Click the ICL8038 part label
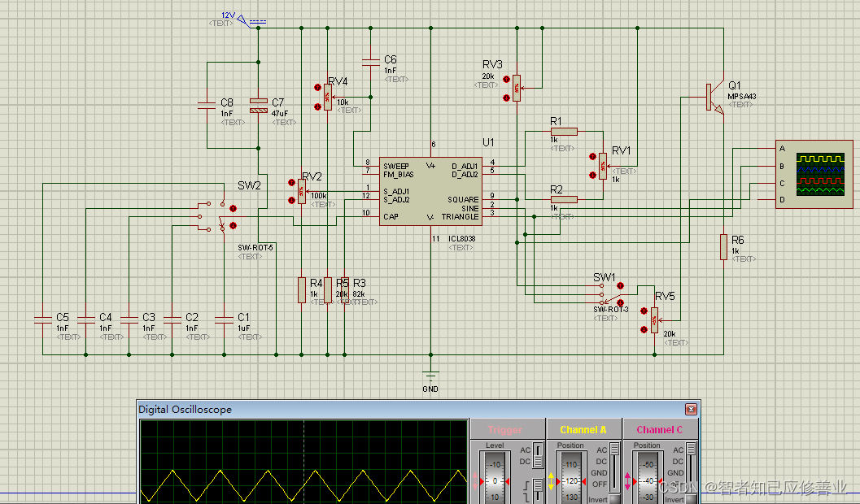This screenshot has height=504, width=860. tap(462, 239)
